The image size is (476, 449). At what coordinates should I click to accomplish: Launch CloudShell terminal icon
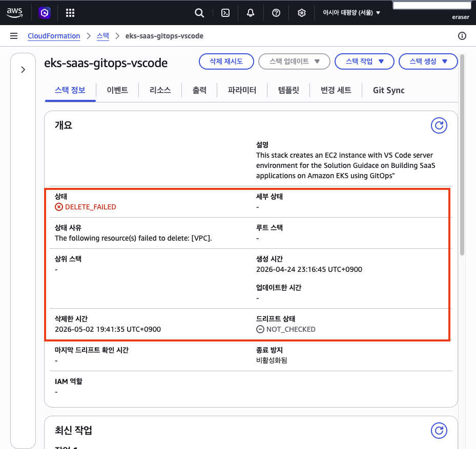tap(225, 13)
